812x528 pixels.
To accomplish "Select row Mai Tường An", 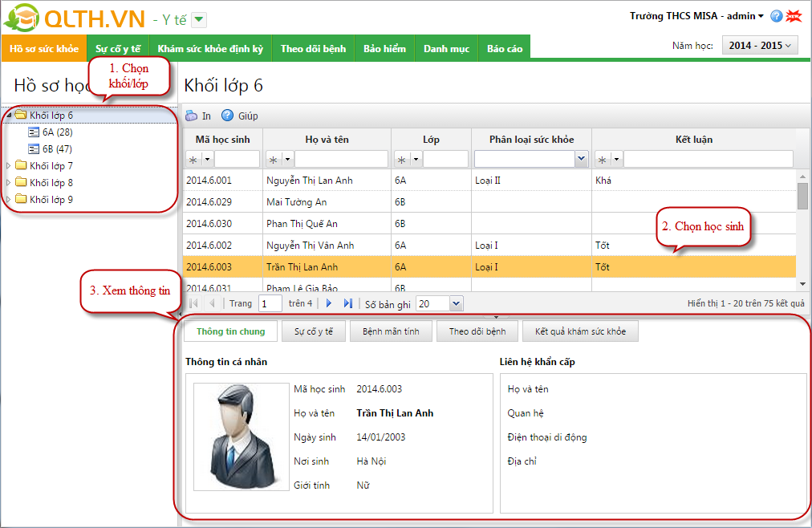I will pos(489,202).
